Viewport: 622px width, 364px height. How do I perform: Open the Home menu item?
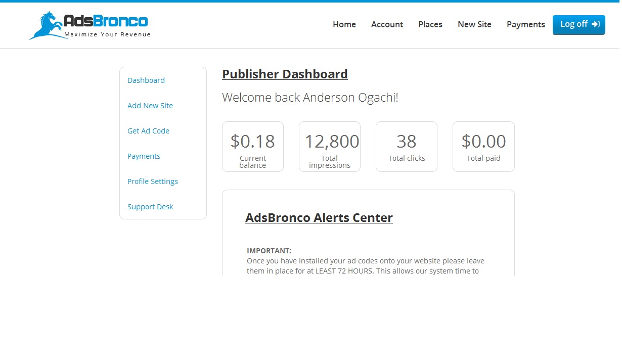point(344,24)
